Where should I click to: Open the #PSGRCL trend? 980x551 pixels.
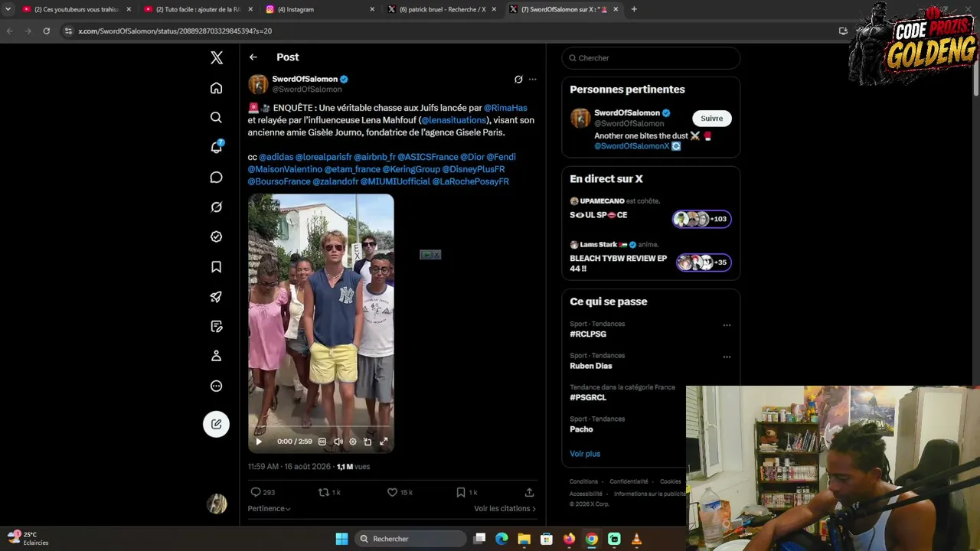(x=588, y=398)
